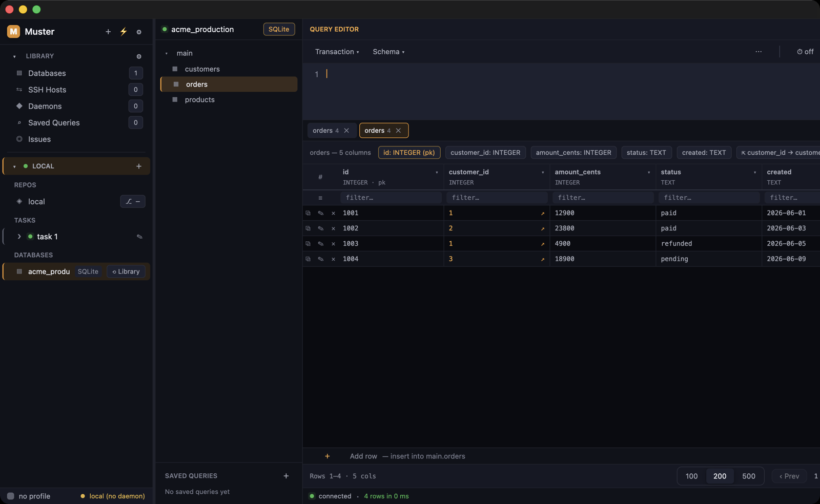The width and height of the screenshot is (820, 504).
Task: Add a saved query with plus icon
Action: tap(286, 476)
